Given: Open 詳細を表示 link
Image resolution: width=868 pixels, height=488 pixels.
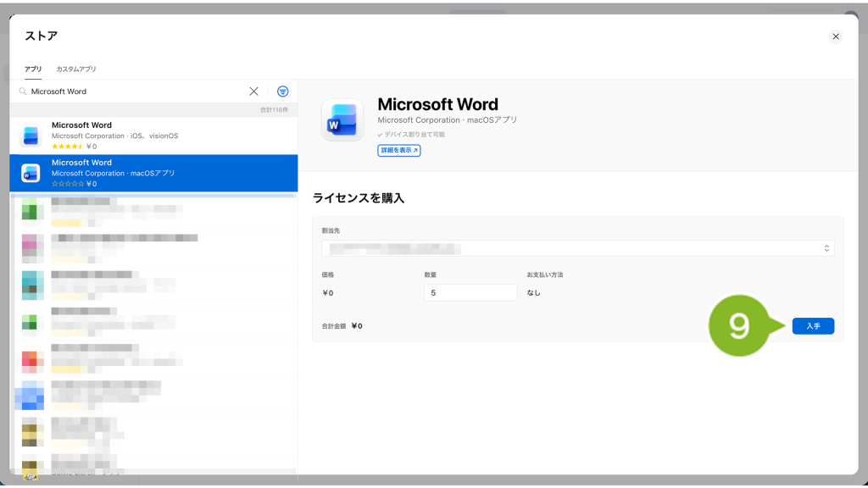Looking at the screenshot, I should click(x=398, y=151).
